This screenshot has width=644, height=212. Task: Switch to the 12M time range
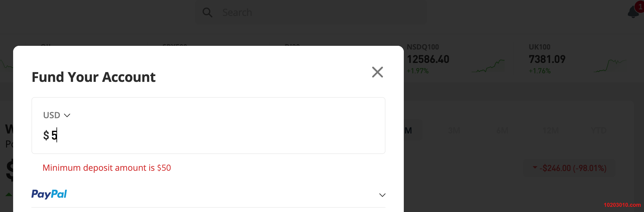click(551, 131)
